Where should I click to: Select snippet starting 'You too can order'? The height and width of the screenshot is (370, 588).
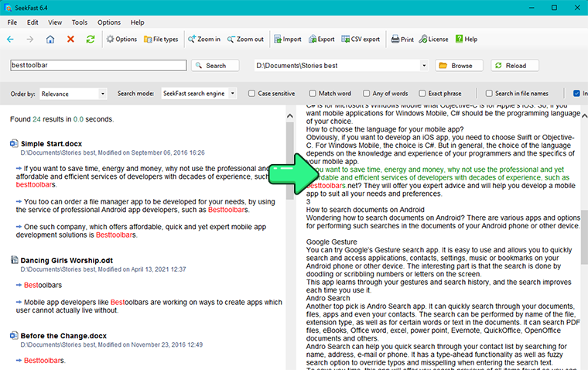point(145,206)
